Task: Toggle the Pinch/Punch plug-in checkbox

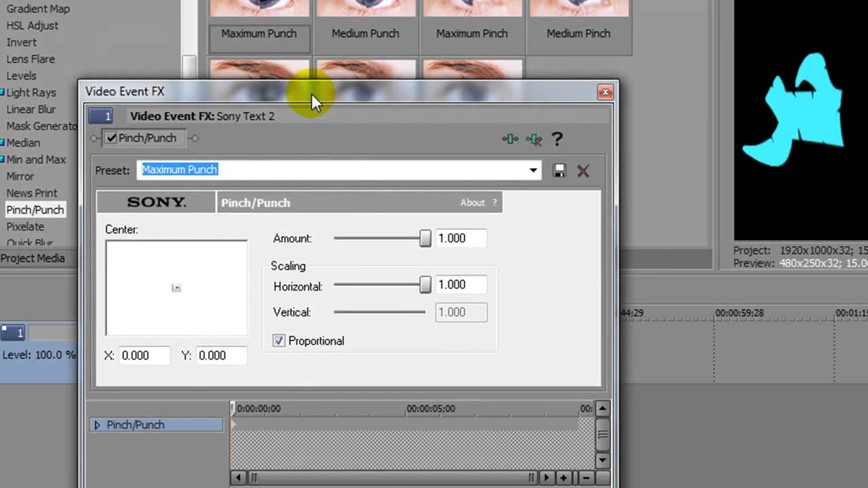Action: [x=112, y=138]
